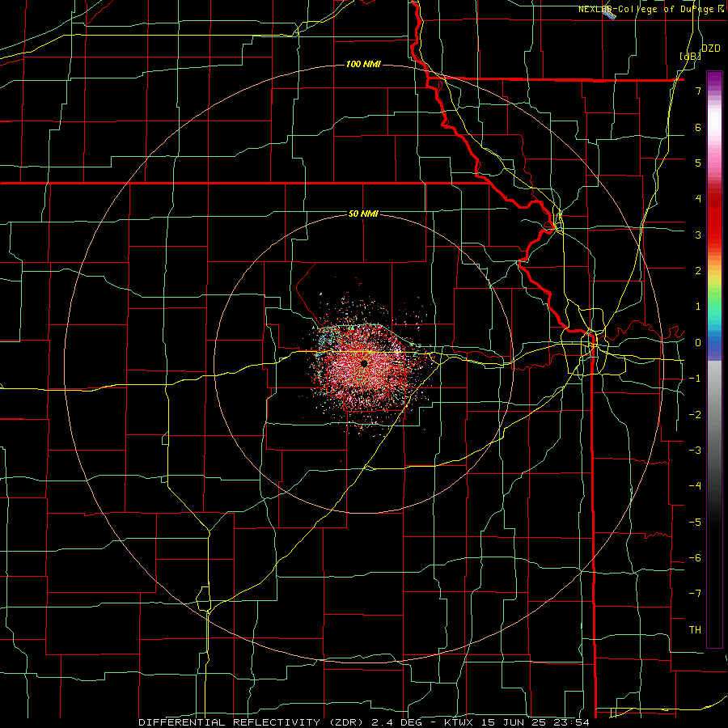Viewport: 728px width, 728px height.
Task: Click the "50 NMI" range ring label
Action: point(363,214)
